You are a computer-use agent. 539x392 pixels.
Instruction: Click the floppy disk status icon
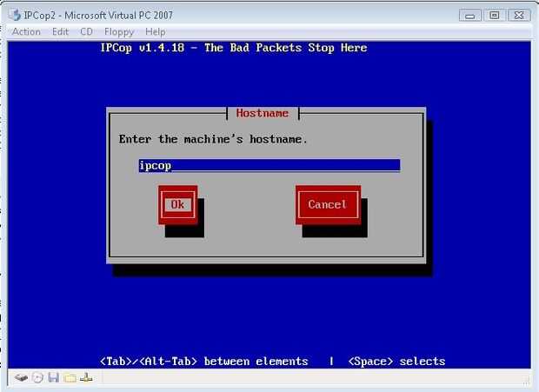tap(54, 378)
